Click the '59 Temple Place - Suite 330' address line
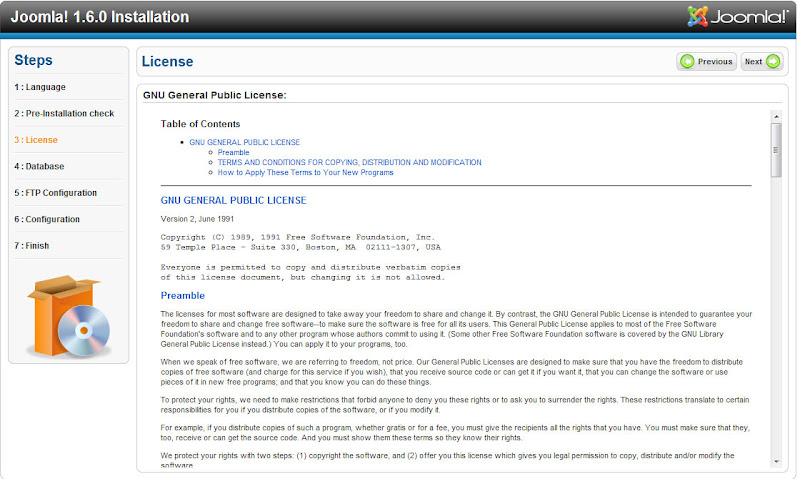 [x=301, y=247]
